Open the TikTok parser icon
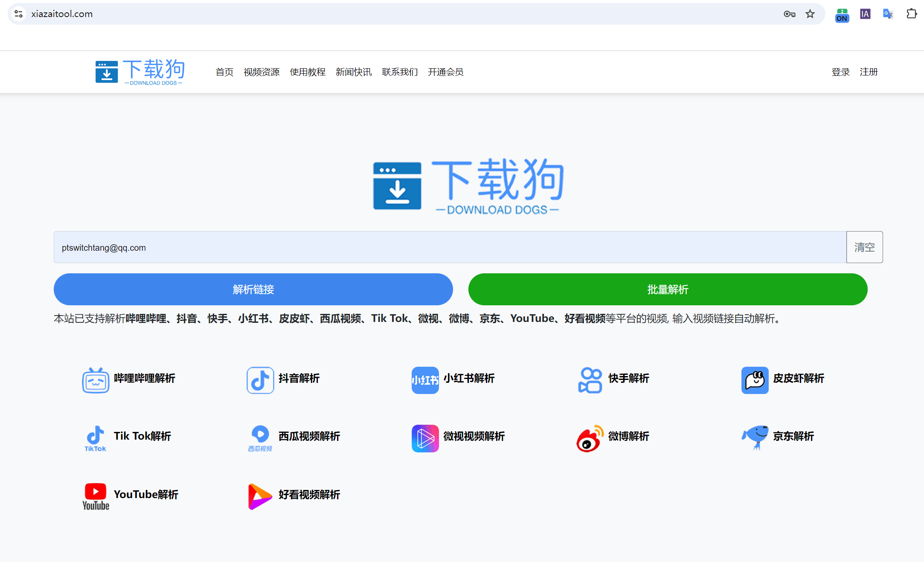 pyautogui.click(x=95, y=438)
